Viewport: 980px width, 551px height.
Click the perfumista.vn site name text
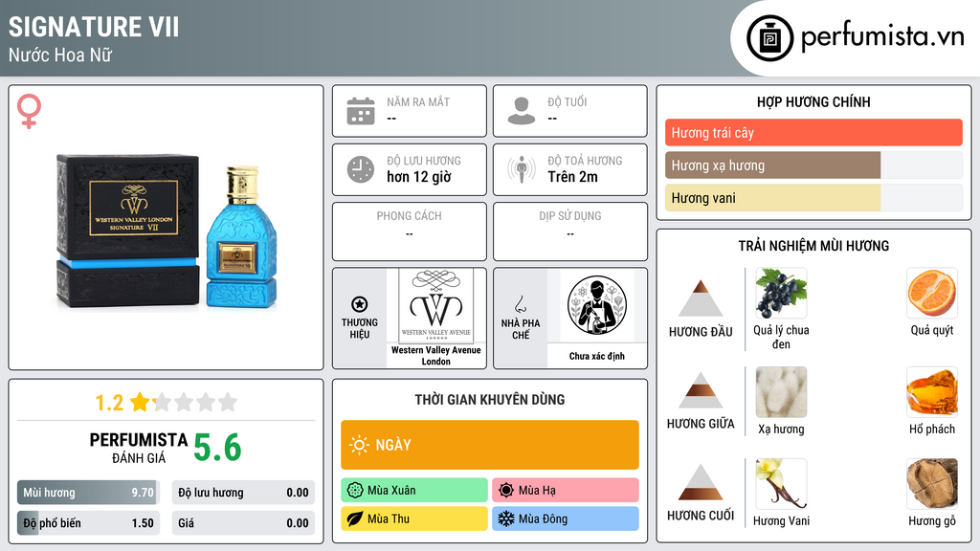point(882,36)
